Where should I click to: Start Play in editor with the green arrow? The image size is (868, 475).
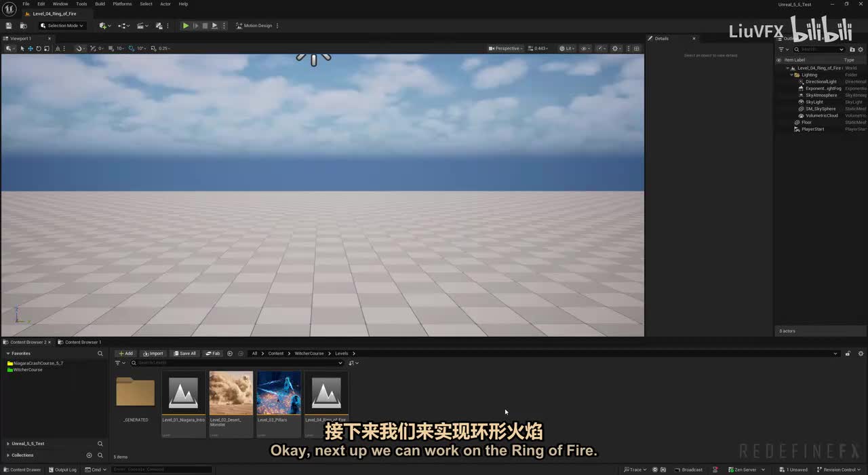pyautogui.click(x=186, y=26)
